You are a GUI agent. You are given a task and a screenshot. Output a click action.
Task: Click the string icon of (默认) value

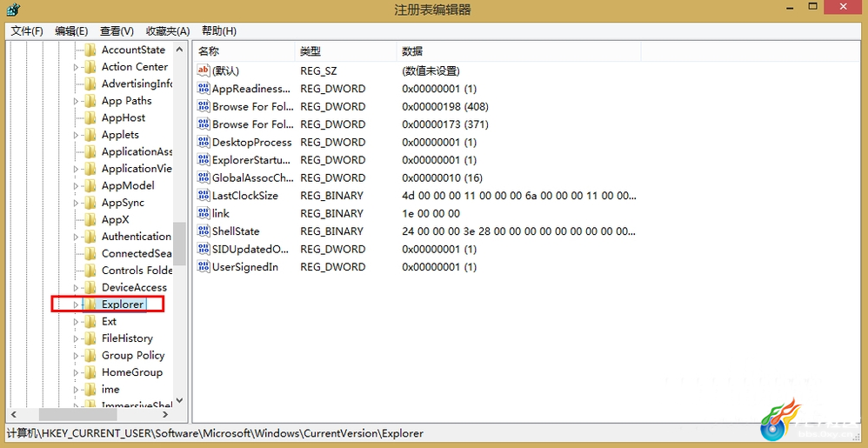click(x=204, y=70)
